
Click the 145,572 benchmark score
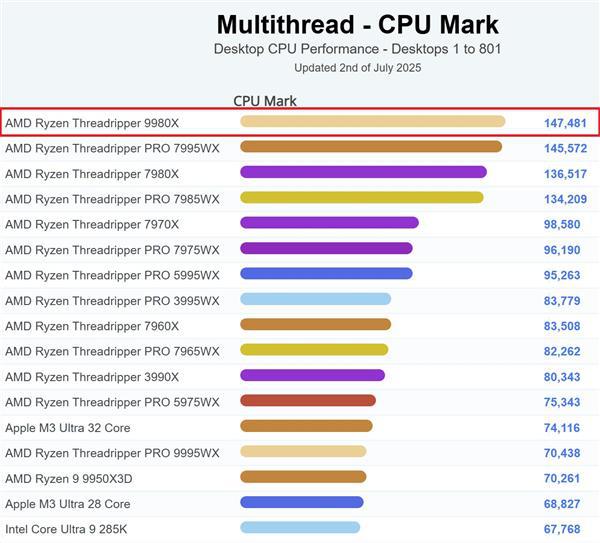click(565, 148)
